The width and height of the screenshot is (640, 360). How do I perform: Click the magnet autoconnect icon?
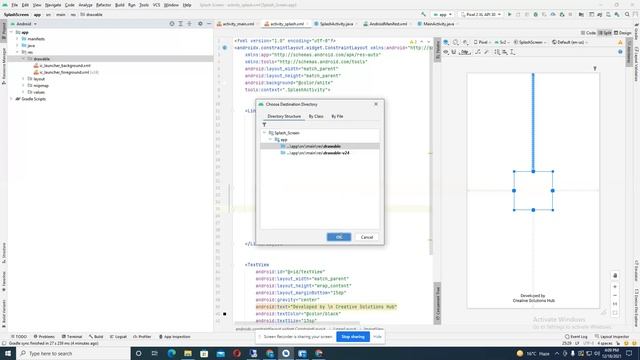(453, 52)
